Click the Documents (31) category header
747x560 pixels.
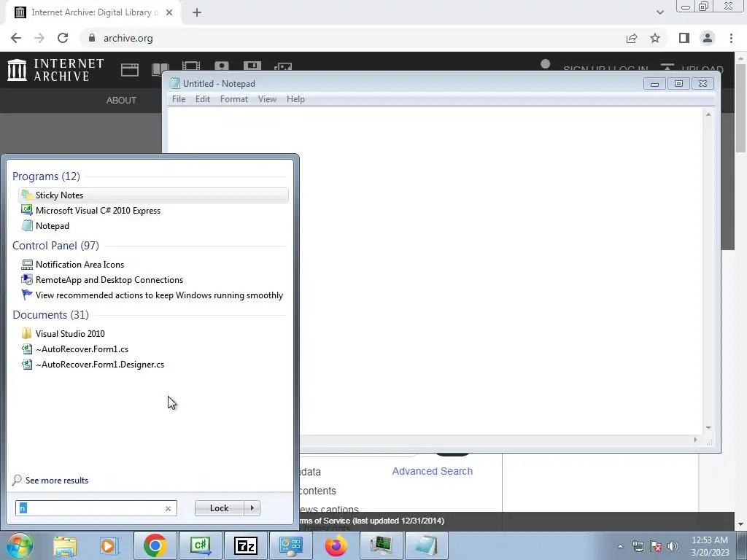(x=50, y=315)
